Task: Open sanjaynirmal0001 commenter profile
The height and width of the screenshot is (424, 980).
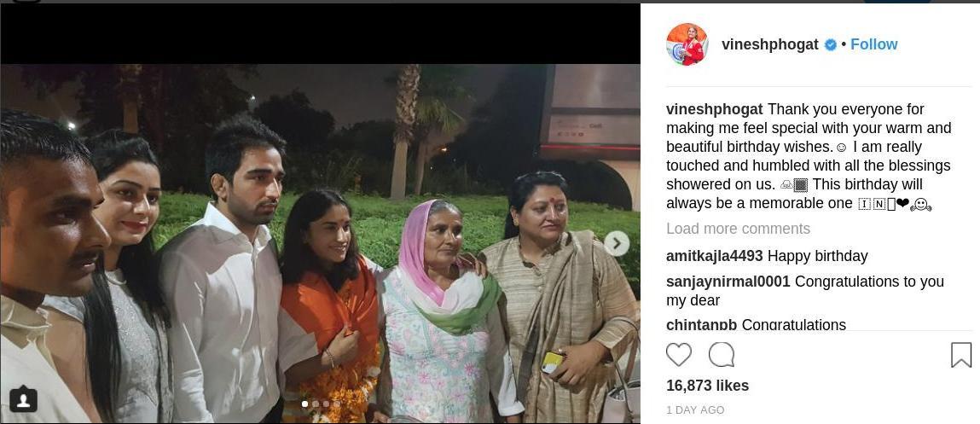Action: coord(728,282)
